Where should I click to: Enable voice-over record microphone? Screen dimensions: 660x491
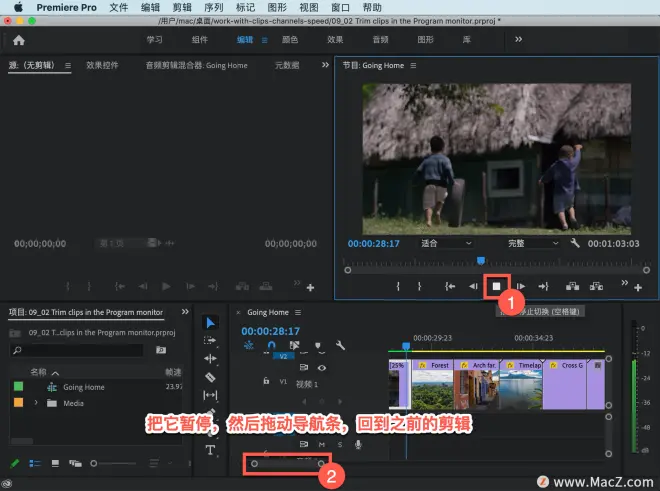(358, 445)
